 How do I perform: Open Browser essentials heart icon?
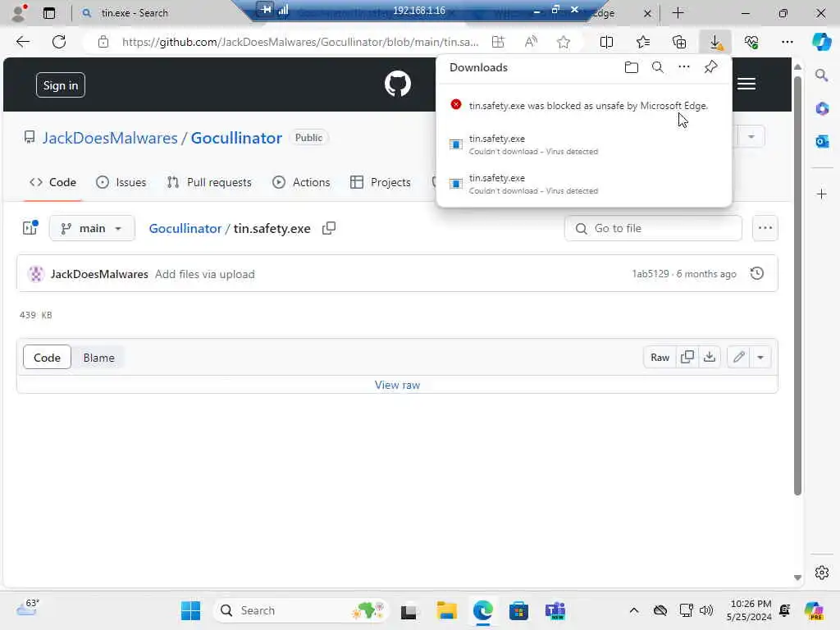pos(751,42)
